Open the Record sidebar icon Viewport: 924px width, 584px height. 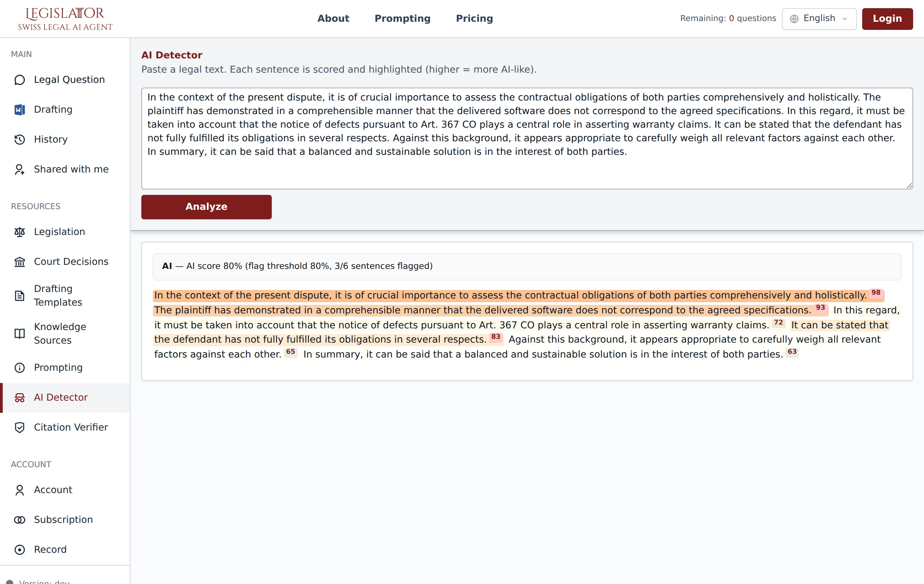[x=20, y=550]
